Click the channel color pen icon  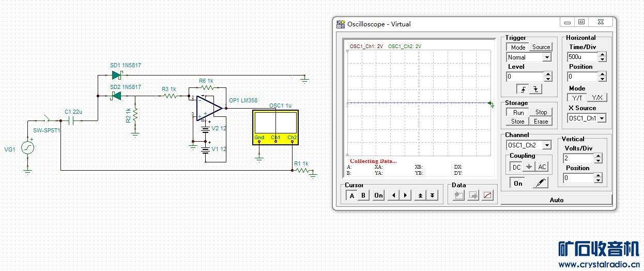coord(540,183)
